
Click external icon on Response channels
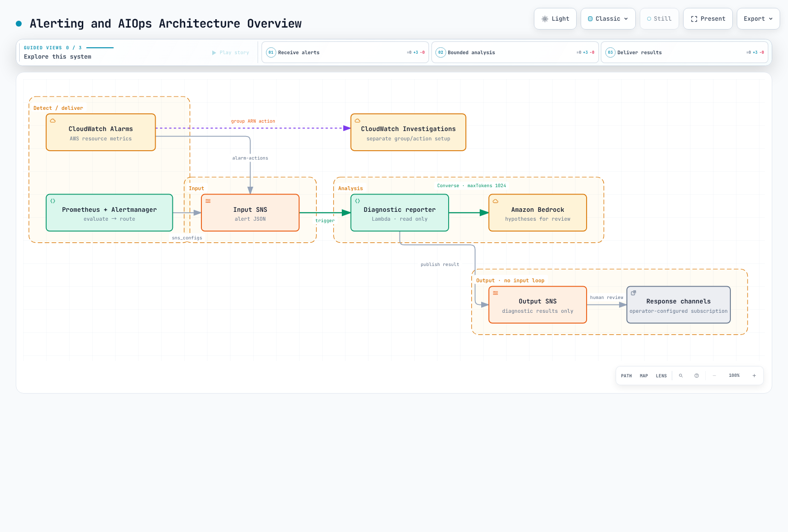633,293
